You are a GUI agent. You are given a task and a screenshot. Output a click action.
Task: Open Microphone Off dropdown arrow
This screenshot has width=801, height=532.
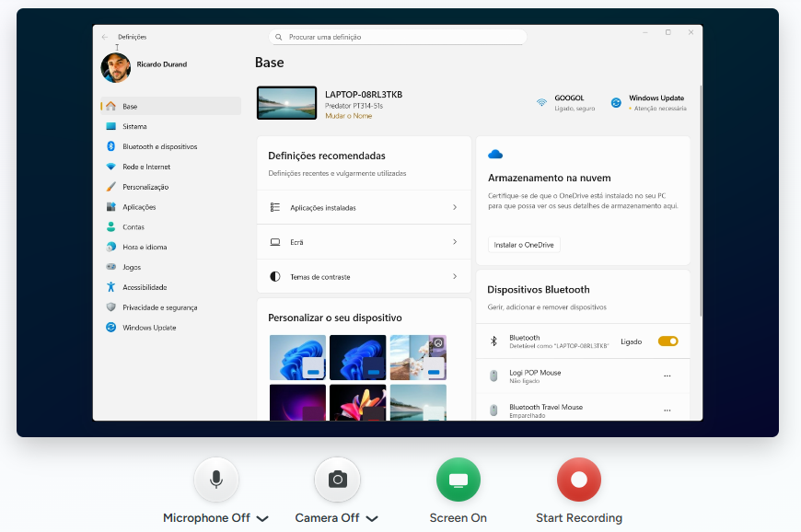pos(262,518)
